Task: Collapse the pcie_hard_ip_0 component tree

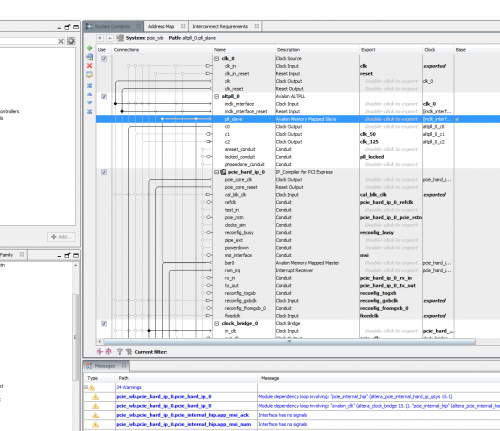Action: [217, 172]
